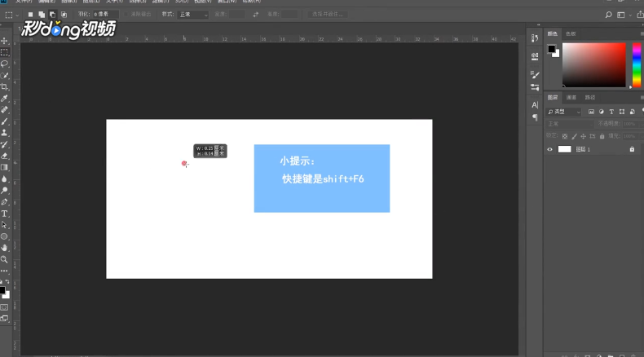Pick a color in the color field
Viewport: 644px width, 357px height.
(x=594, y=65)
